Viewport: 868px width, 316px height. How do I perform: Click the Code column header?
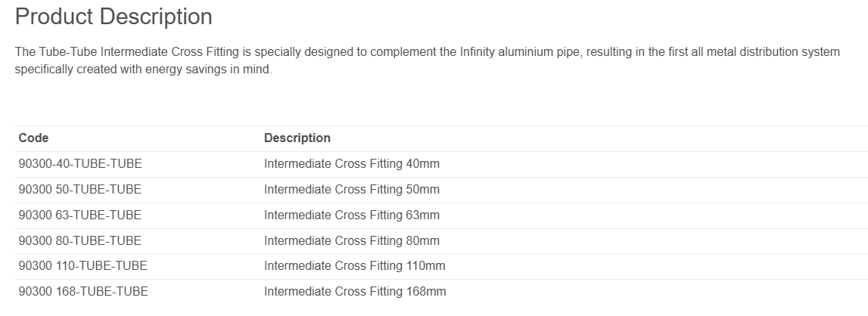(x=34, y=138)
